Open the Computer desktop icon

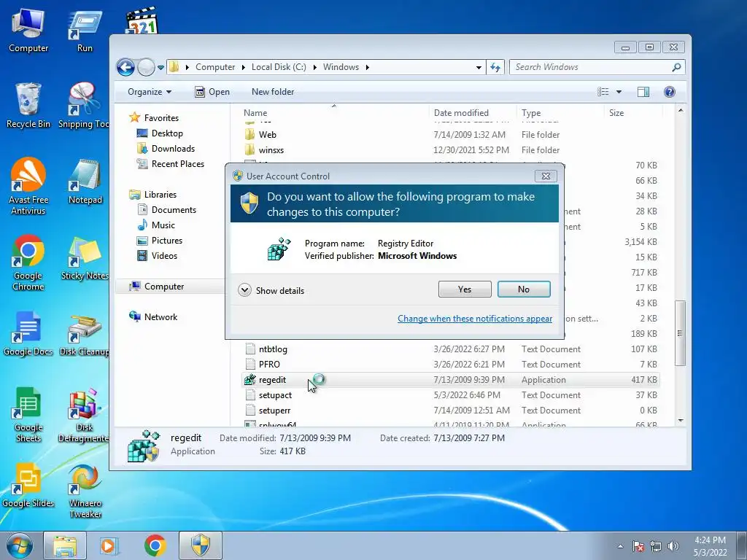pyautogui.click(x=28, y=31)
